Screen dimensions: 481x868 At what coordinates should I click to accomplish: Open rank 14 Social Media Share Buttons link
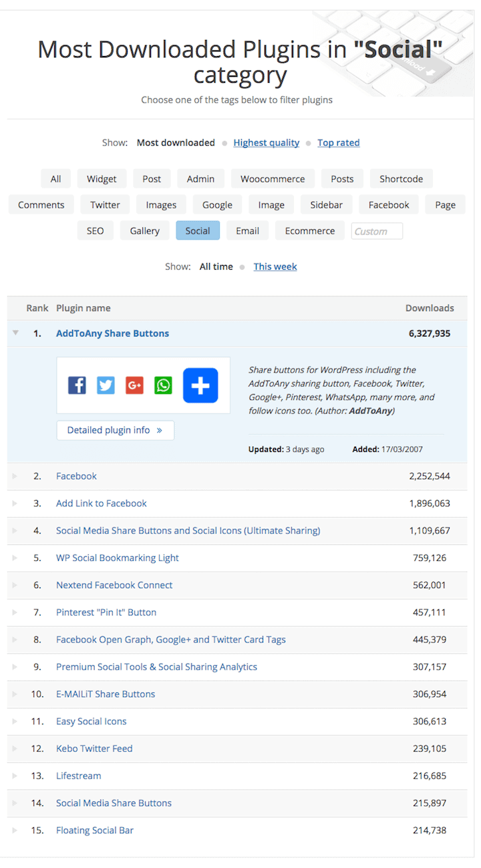(x=114, y=803)
